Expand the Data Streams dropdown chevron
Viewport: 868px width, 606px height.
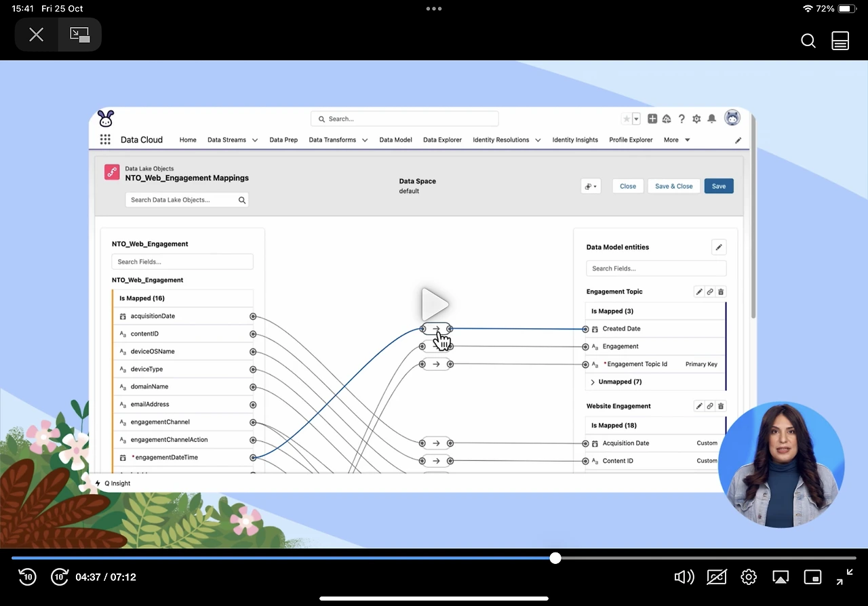[x=255, y=140]
